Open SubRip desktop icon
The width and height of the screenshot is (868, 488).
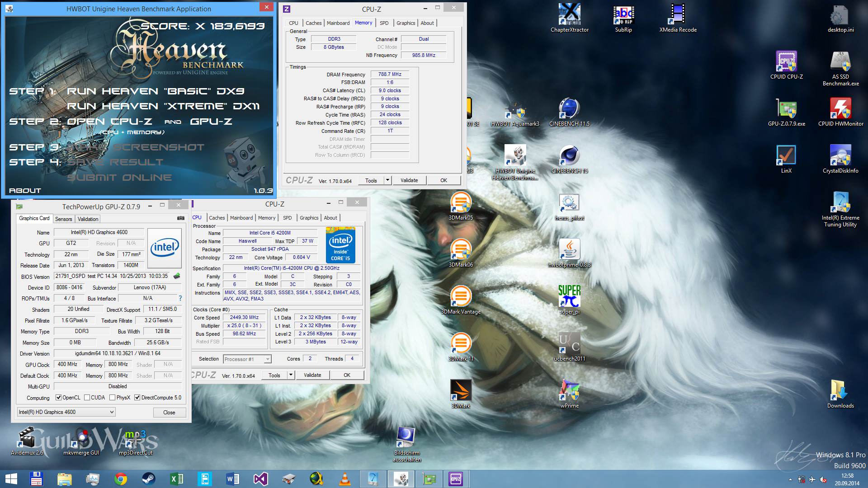click(623, 18)
